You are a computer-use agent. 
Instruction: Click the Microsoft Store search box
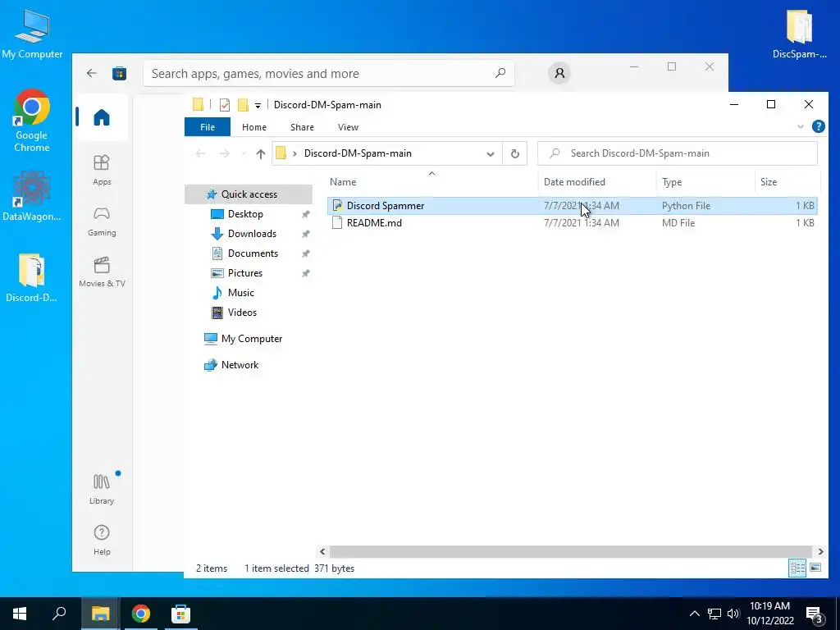click(329, 73)
